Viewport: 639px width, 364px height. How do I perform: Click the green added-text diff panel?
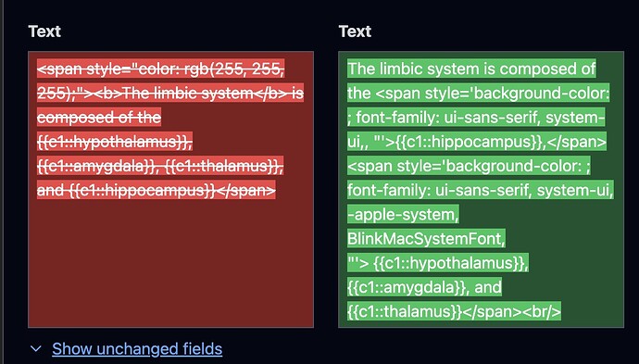[x=481, y=189]
